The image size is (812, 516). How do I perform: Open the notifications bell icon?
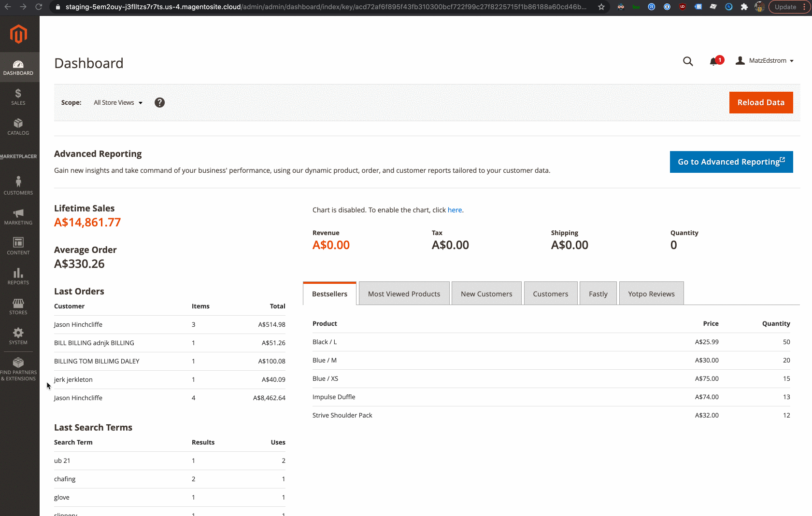[x=713, y=61]
